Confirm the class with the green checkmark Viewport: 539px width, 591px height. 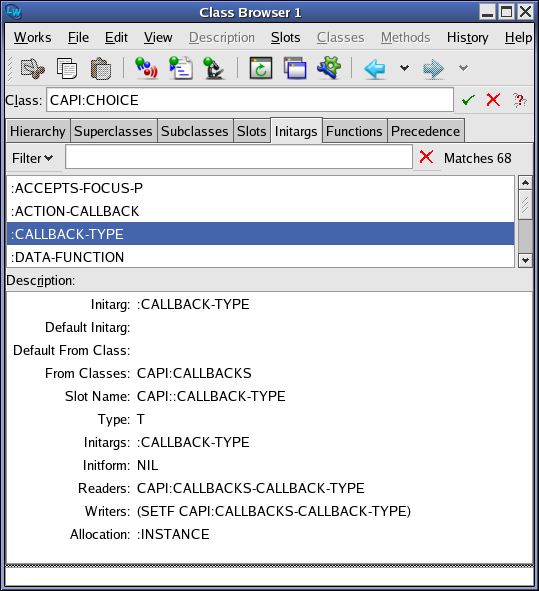(x=468, y=100)
